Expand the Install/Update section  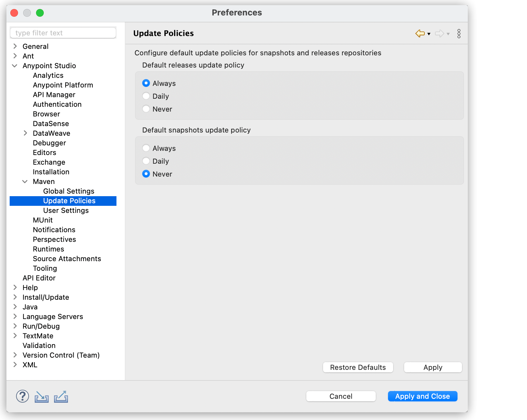pyautogui.click(x=15, y=297)
